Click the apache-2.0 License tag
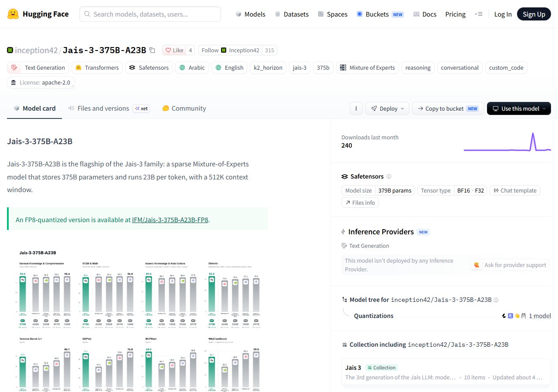This screenshot has width=558, height=392. tap(41, 82)
